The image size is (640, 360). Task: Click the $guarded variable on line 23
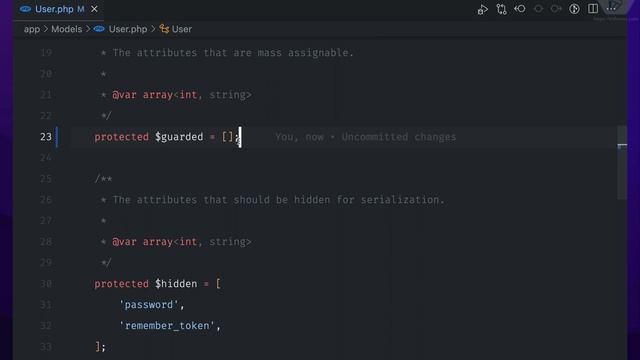tap(179, 137)
